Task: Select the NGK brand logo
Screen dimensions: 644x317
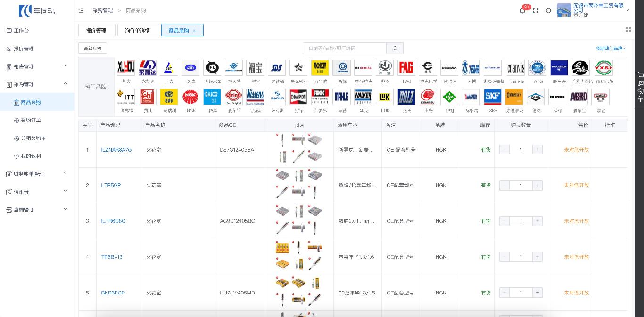Action: [191, 97]
